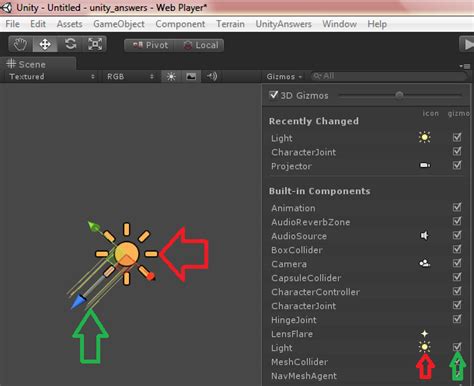Screen dimensions: 474x386
Task: Toggle the Projector gizmo checkbox
Action: click(457, 165)
